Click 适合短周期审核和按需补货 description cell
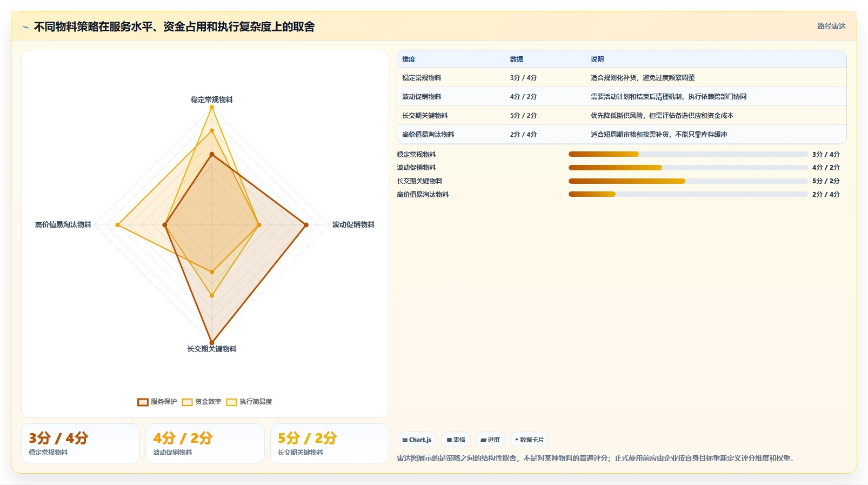Screen dimensions: 868x485 click(x=659, y=135)
